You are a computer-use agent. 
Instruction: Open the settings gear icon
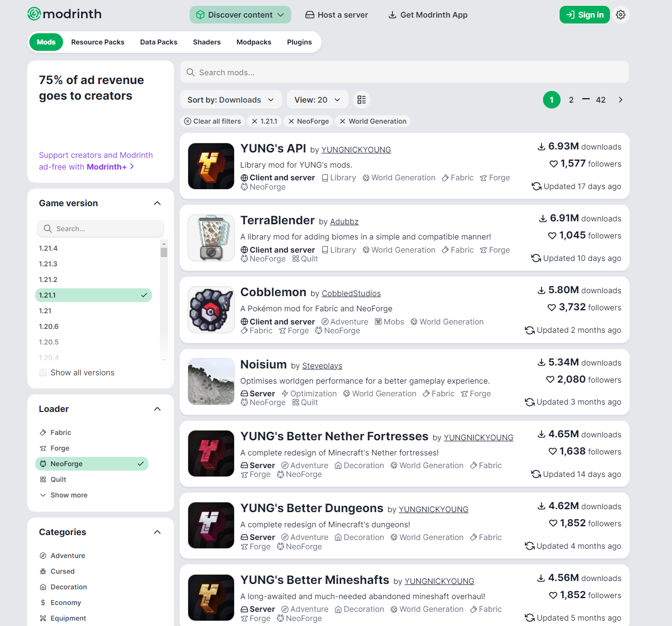[x=621, y=15]
